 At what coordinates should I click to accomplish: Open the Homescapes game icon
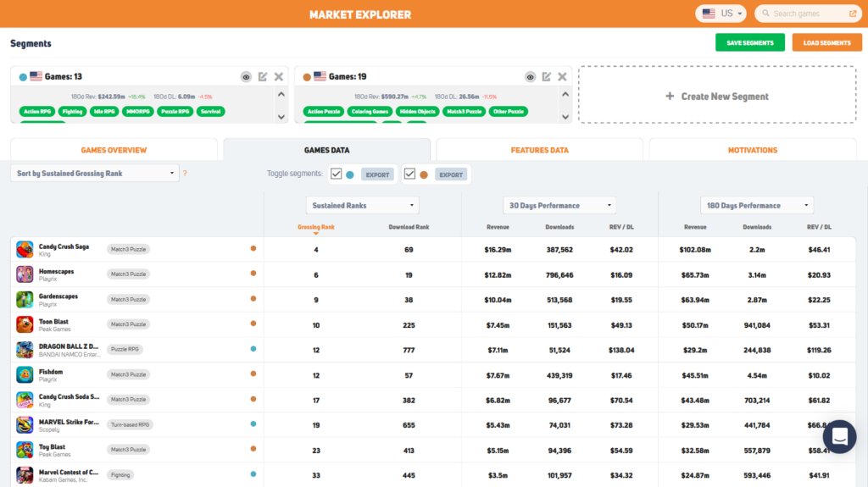25,274
